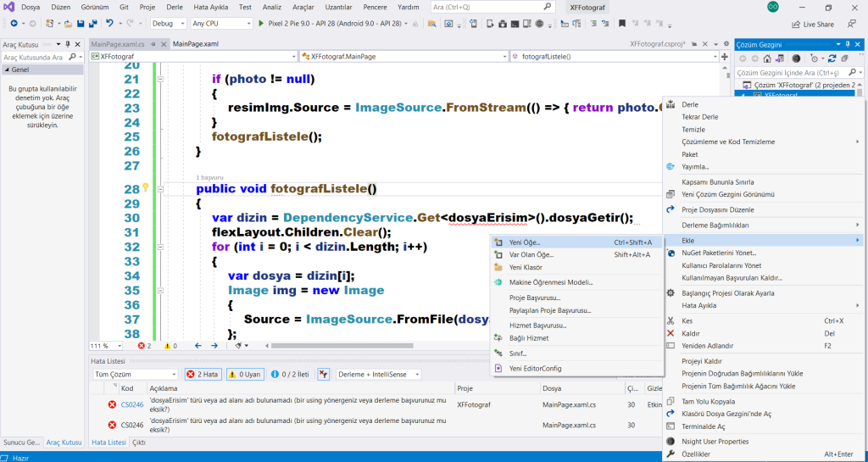Click the Undo arrow icon
Screen dimensions: 868x462
pyautogui.click(x=110, y=24)
